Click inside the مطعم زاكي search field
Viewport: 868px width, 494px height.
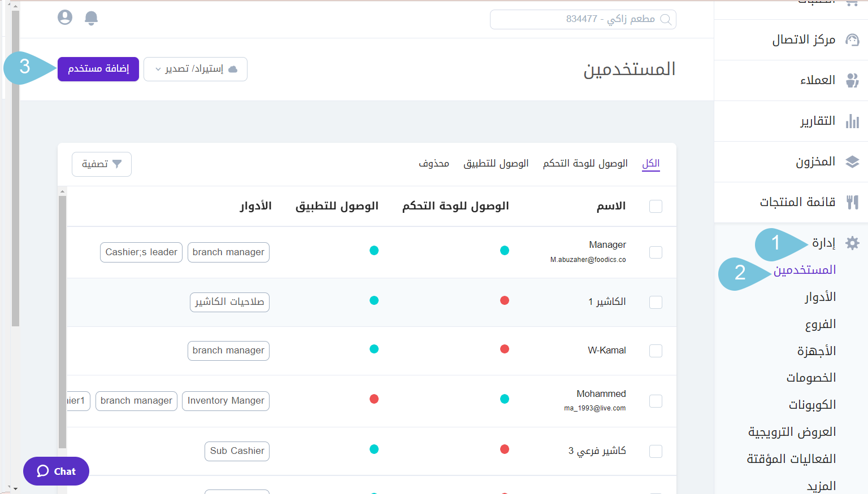pyautogui.click(x=583, y=19)
